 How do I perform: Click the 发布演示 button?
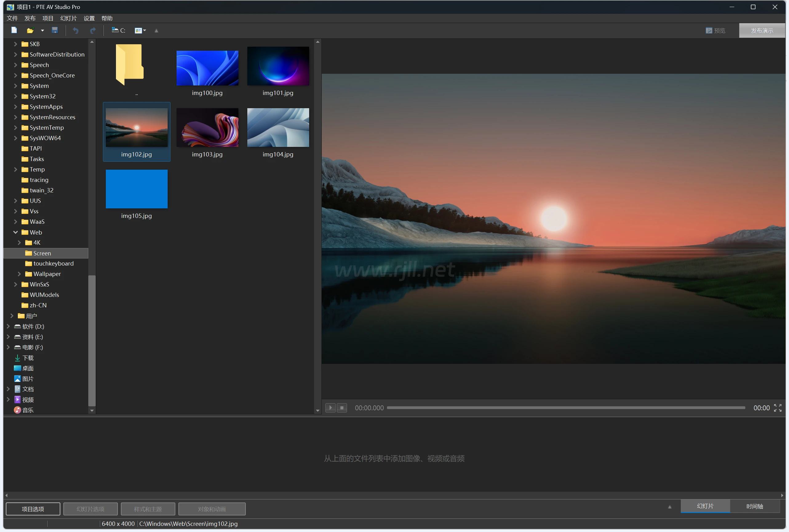[x=762, y=30]
